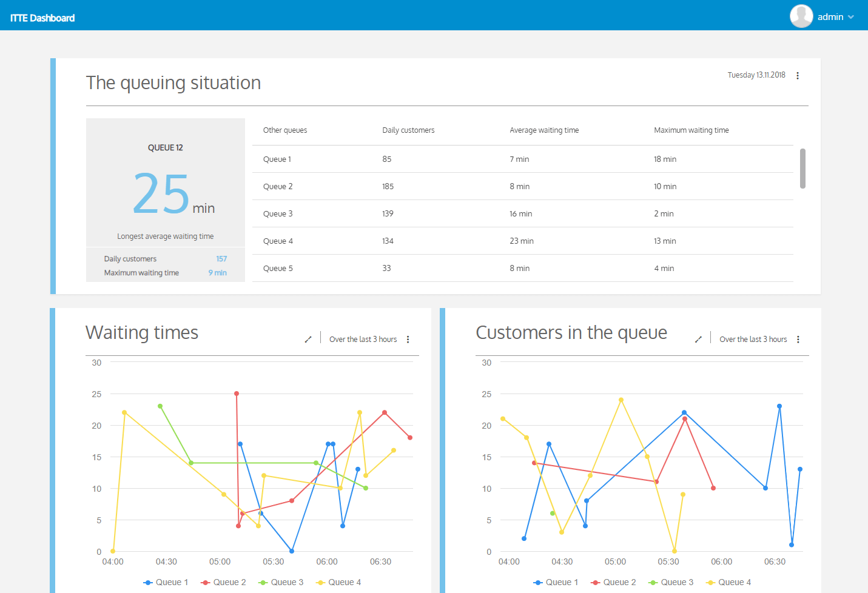Click the 'Daily customers' column header
Screen dimensions: 868x593
(x=408, y=130)
